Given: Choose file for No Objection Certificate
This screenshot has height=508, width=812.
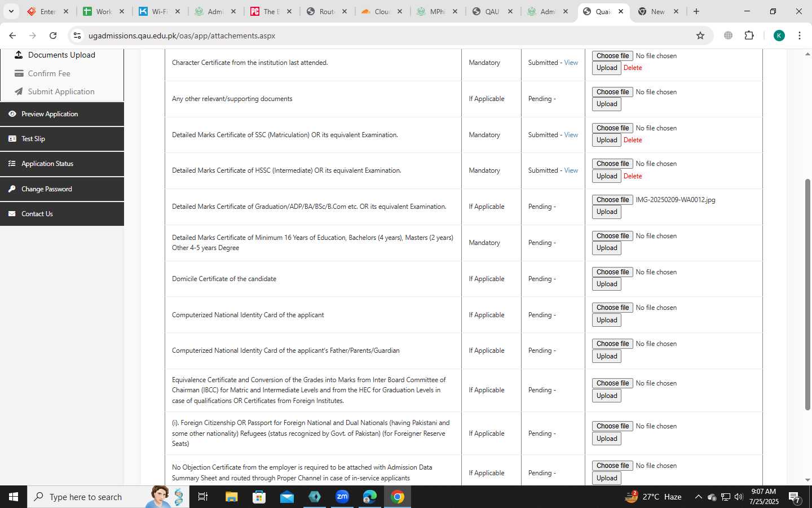Looking at the screenshot, I should pyautogui.click(x=612, y=466).
